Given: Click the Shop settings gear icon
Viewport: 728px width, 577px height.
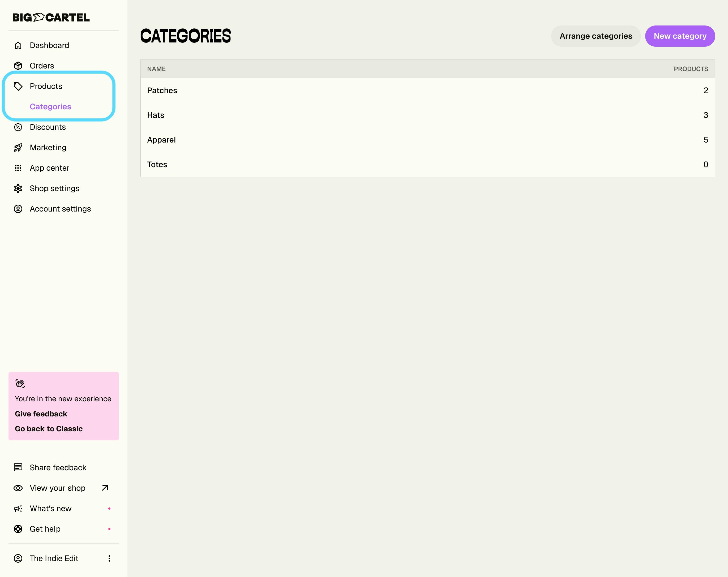Looking at the screenshot, I should 18,188.
